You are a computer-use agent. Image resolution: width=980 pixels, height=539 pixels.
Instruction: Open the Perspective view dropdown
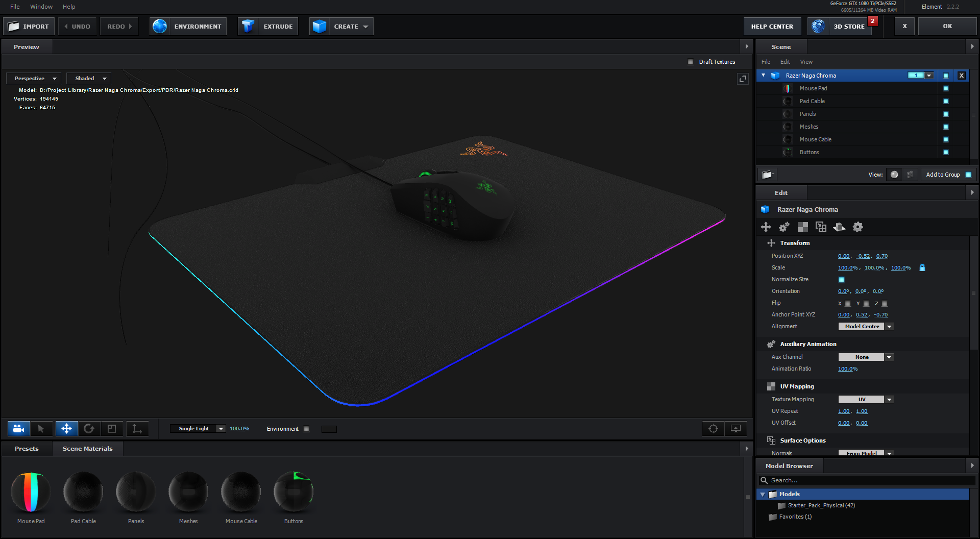click(34, 79)
